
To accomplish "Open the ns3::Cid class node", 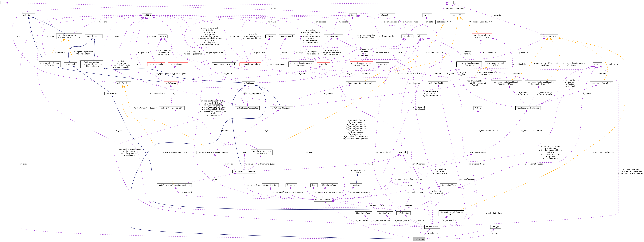I will [402, 152].
